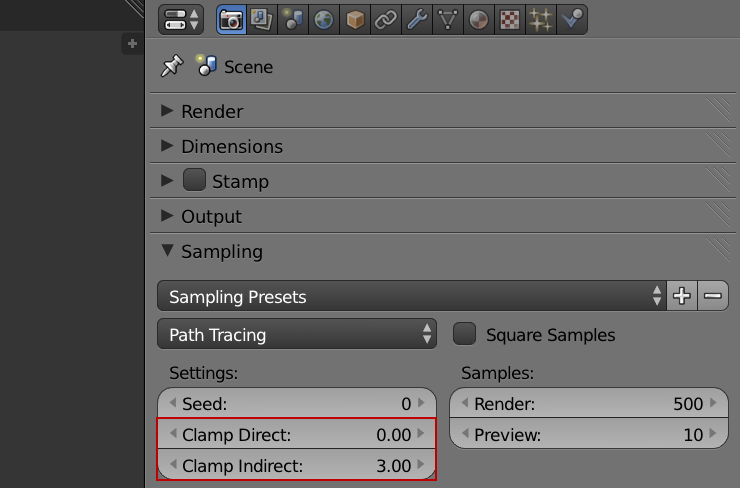Grab the Dimensions panel drag handle
740x488 pixels.
click(718, 145)
